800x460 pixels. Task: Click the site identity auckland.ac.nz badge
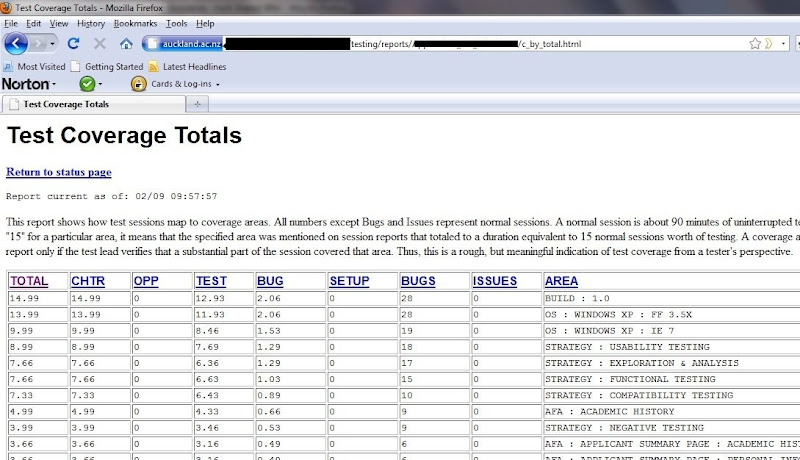click(x=185, y=44)
